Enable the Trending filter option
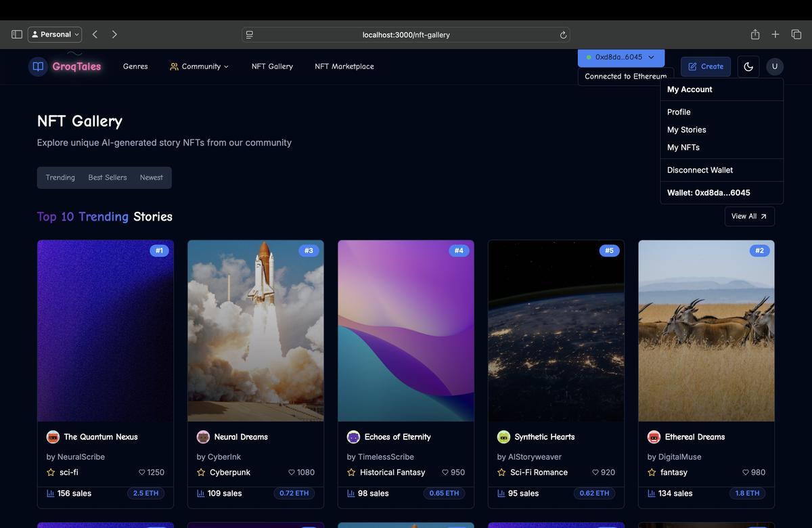 coord(60,177)
